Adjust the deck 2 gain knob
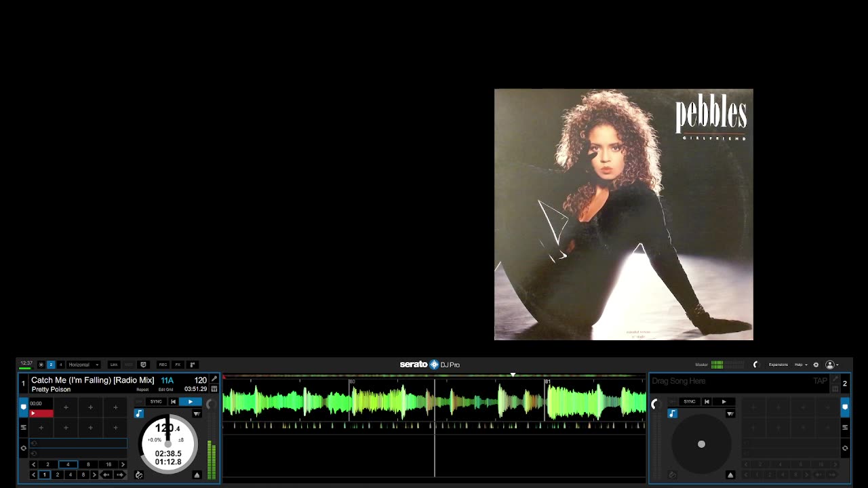 coord(656,404)
